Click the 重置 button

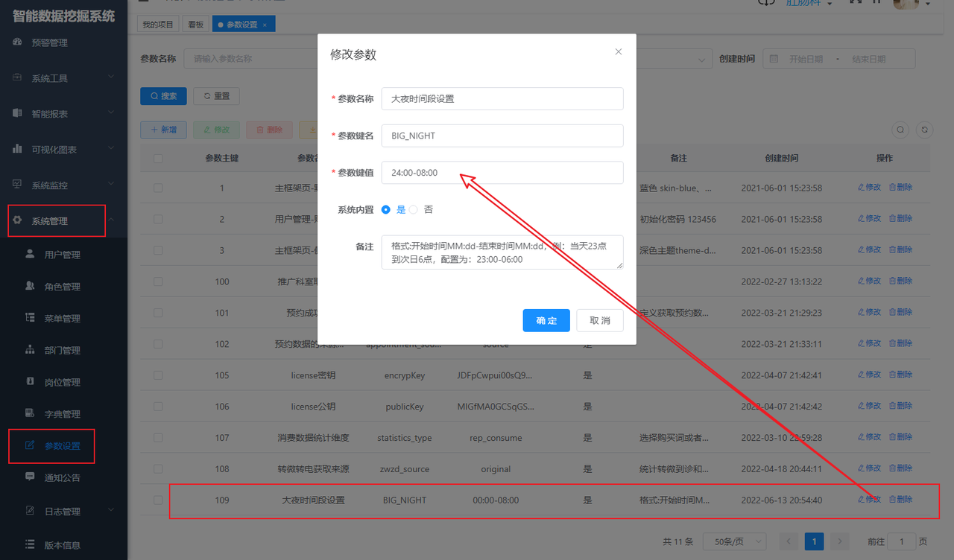tap(216, 96)
